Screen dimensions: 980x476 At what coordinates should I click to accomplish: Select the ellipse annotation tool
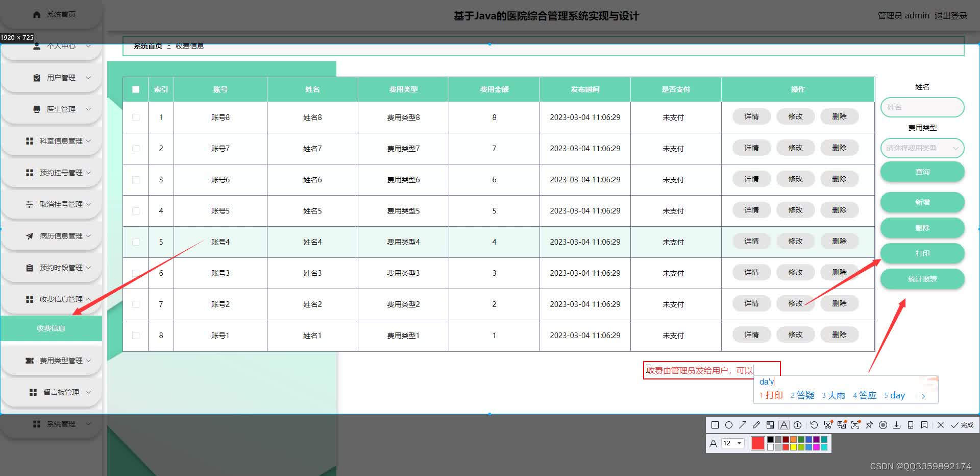(x=729, y=425)
